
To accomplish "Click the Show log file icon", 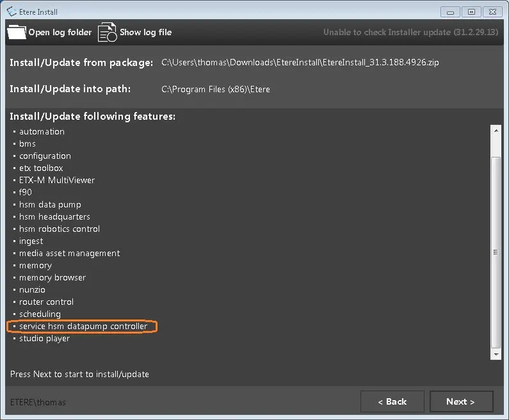I will [x=107, y=33].
